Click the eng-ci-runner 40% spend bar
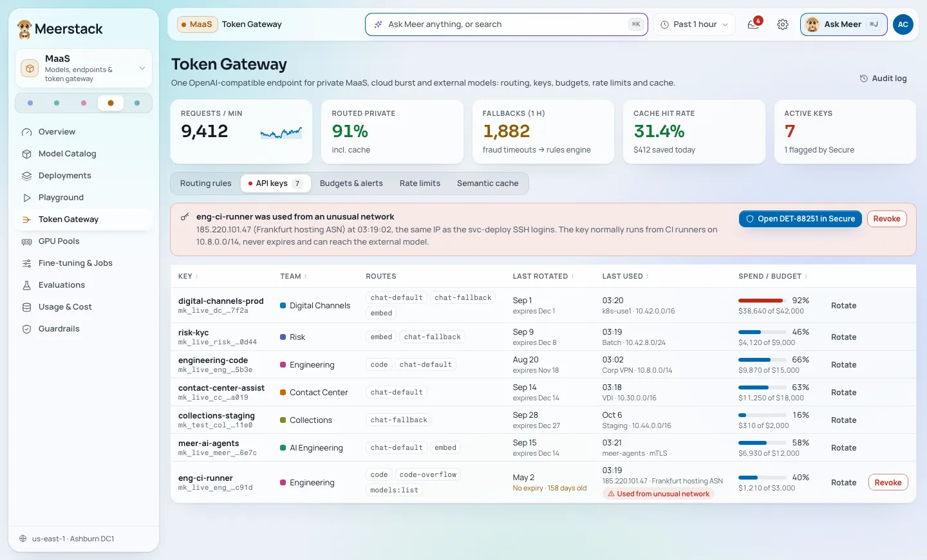Image resolution: width=927 pixels, height=560 pixels. pos(763,478)
